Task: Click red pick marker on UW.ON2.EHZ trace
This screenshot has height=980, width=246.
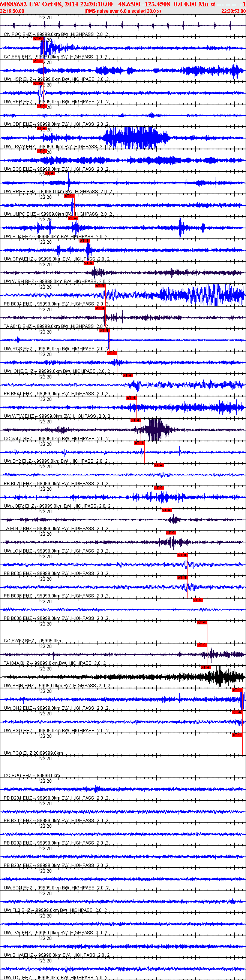Action: tap(237, 690)
